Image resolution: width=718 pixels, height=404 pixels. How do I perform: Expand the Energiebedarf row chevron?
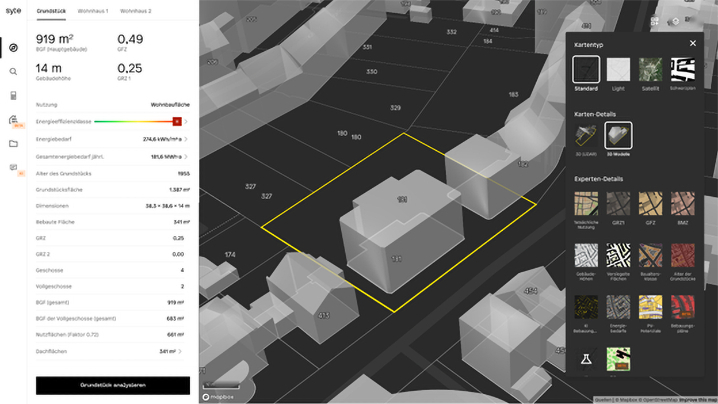pyautogui.click(x=187, y=139)
